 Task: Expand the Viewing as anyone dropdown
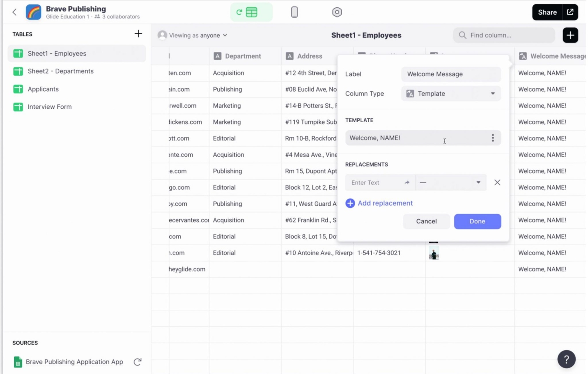(193, 35)
